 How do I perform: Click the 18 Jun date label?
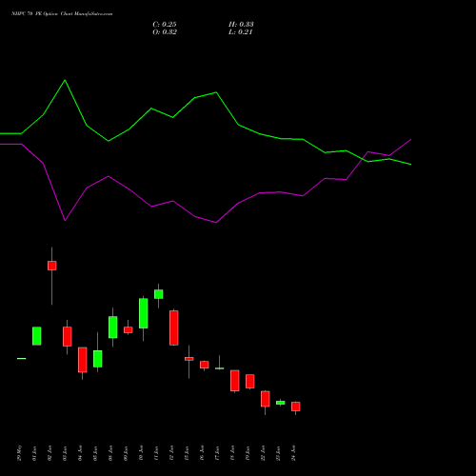click(232, 453)
